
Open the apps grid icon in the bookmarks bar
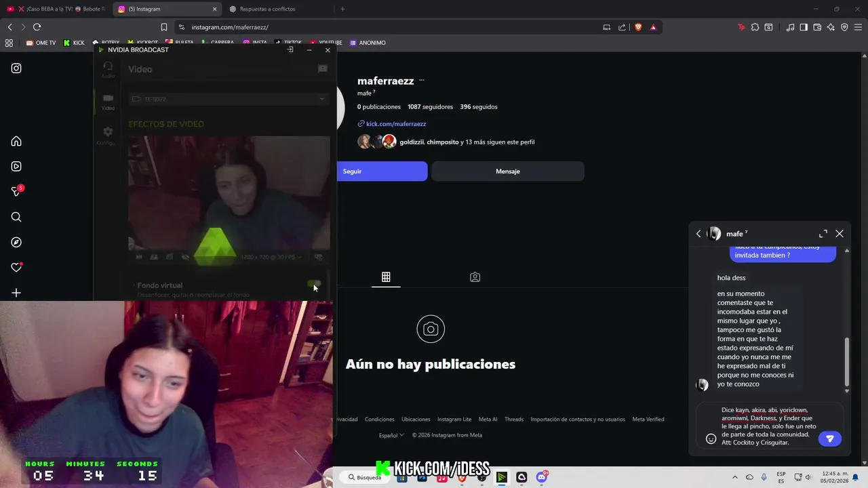[x=9, y=43]
